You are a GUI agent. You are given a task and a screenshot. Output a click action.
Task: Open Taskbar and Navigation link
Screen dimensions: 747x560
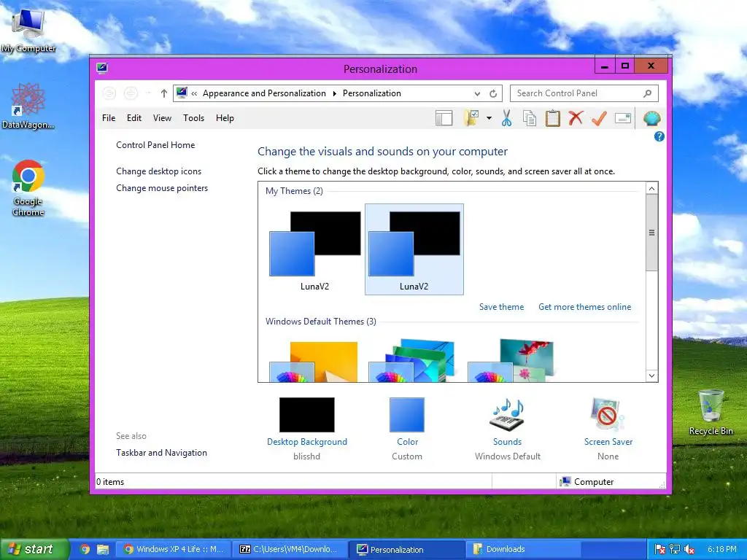pyautogui.click(x=161, y=453)
